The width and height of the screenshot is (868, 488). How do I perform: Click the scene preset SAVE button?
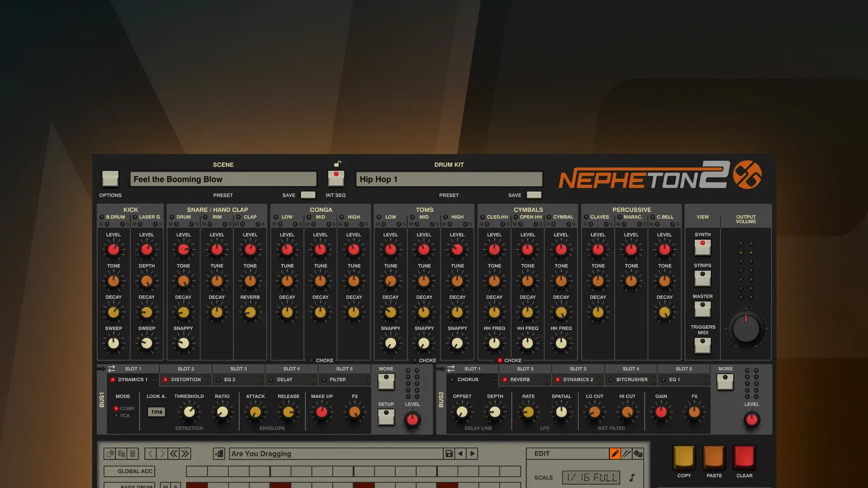tap(308, 195)
